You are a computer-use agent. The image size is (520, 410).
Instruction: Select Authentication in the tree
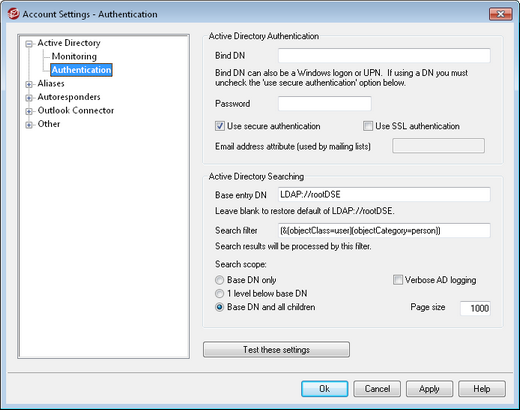tap(81, 70)
